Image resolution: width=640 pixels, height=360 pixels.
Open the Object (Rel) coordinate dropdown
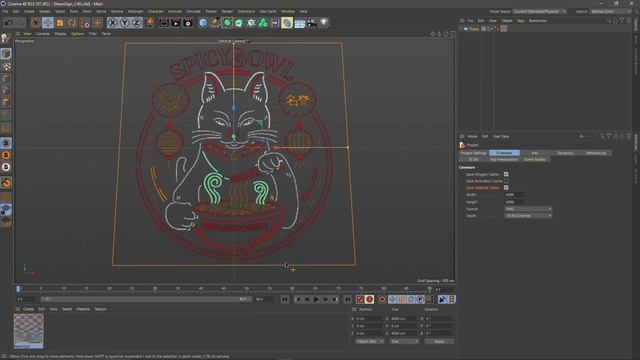coord(369,341)
